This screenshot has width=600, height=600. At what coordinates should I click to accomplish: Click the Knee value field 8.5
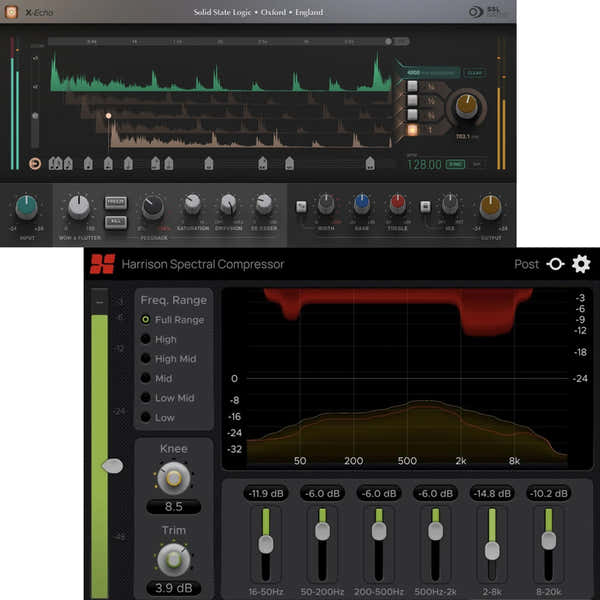pyautogui.click(x=174, y=507)
